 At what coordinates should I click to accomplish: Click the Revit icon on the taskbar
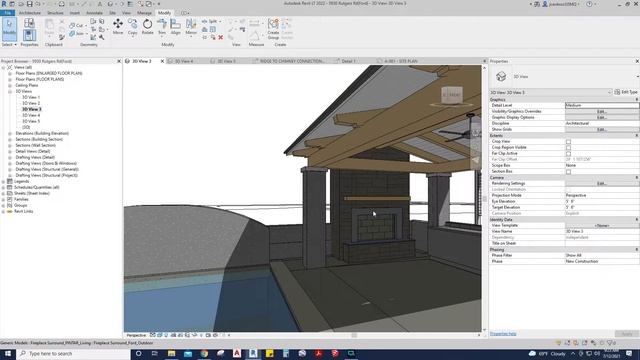(253, 353)
